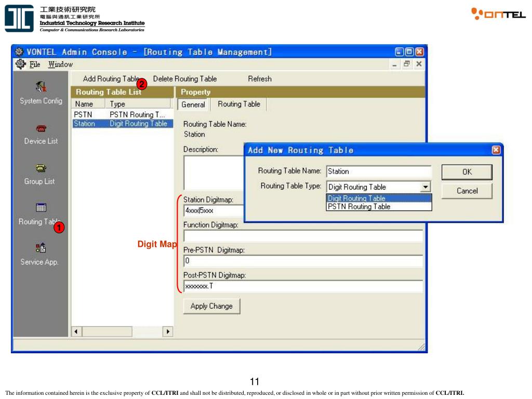Click OK in Add New Routing Table
This screenshot has height=399, width=532.
pos(467,172)
